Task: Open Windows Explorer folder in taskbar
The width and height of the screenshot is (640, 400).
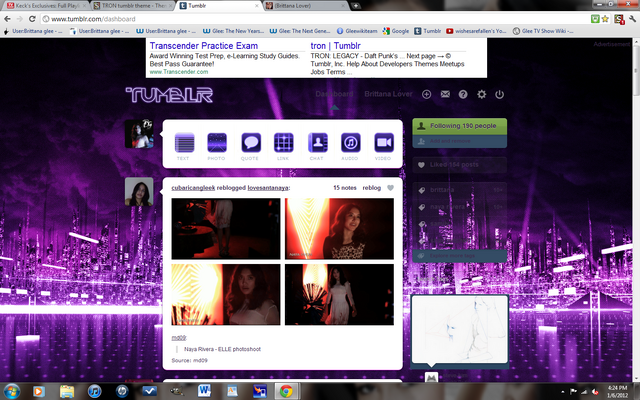Action: point(67,391)
